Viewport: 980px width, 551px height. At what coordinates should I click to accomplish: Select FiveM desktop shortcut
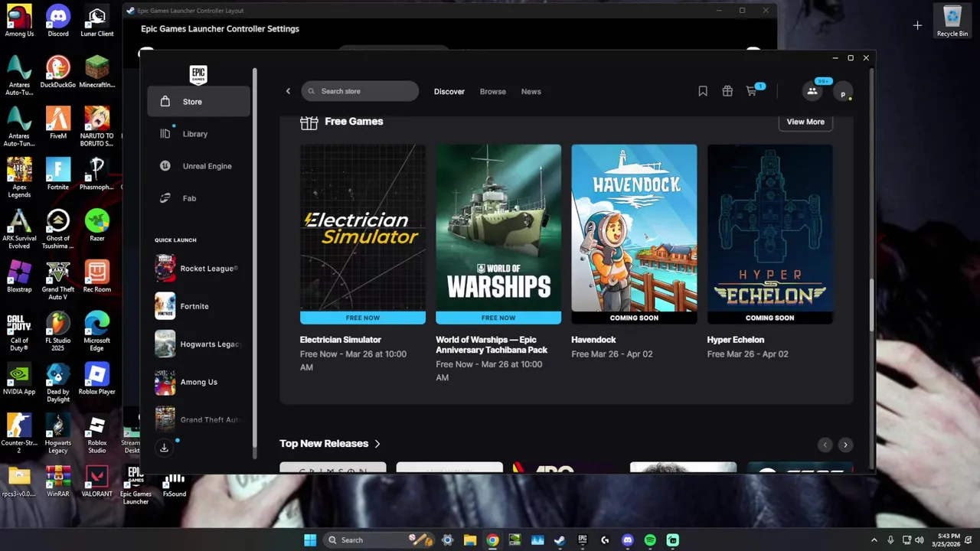[58, 123]
